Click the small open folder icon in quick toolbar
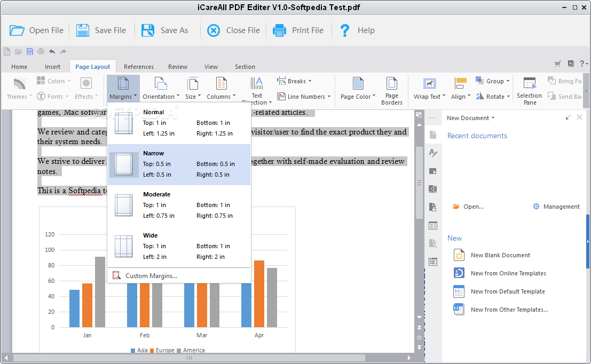 point(18,51)
